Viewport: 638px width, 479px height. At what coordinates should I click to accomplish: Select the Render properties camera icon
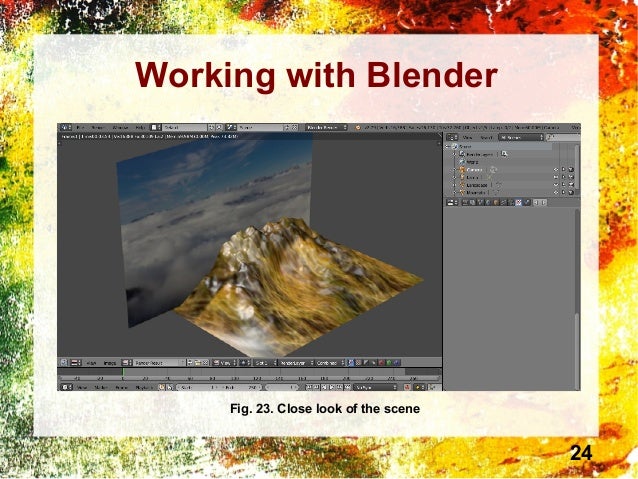[x=465, y=202]
